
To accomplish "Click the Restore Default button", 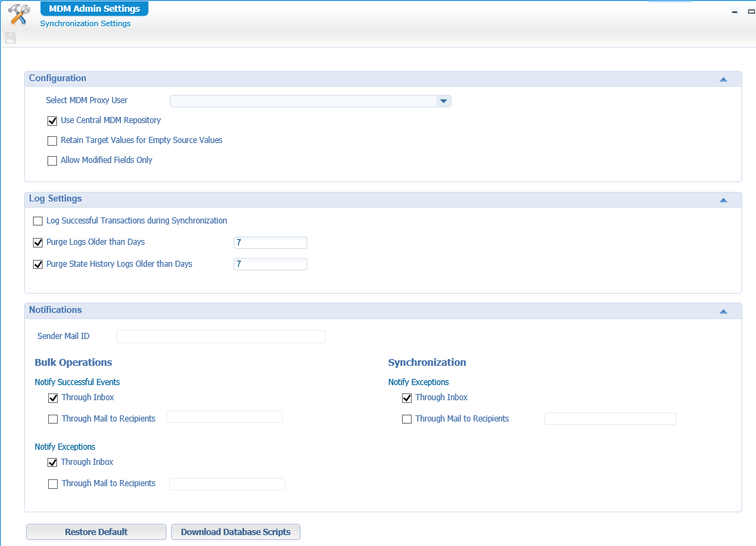I will click(x=96, y=532).
